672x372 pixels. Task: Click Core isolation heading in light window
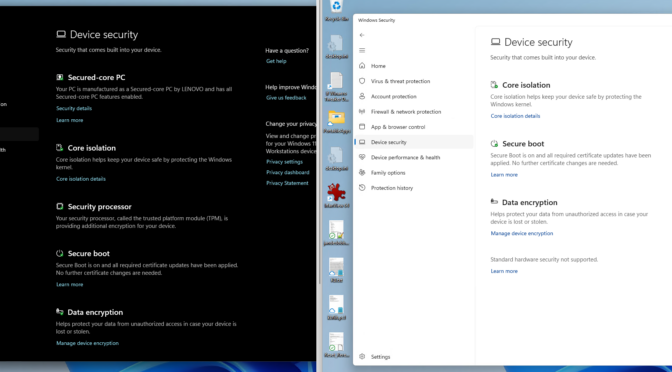tap(526, 85)
